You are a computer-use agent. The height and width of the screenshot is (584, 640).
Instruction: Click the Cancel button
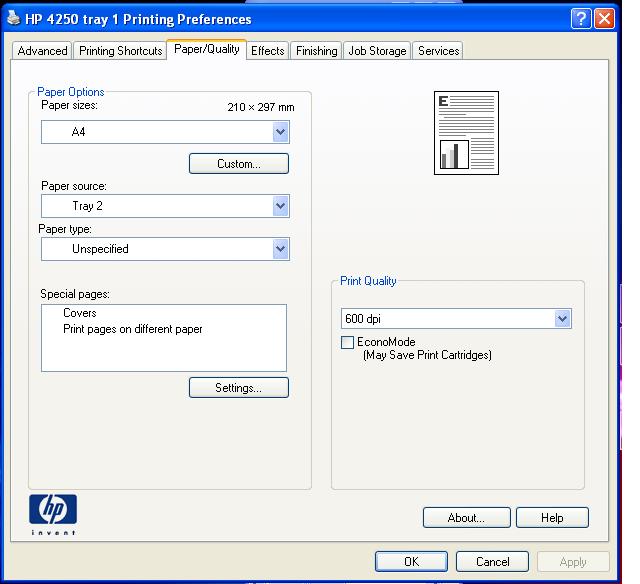click(x=492, y=562)
